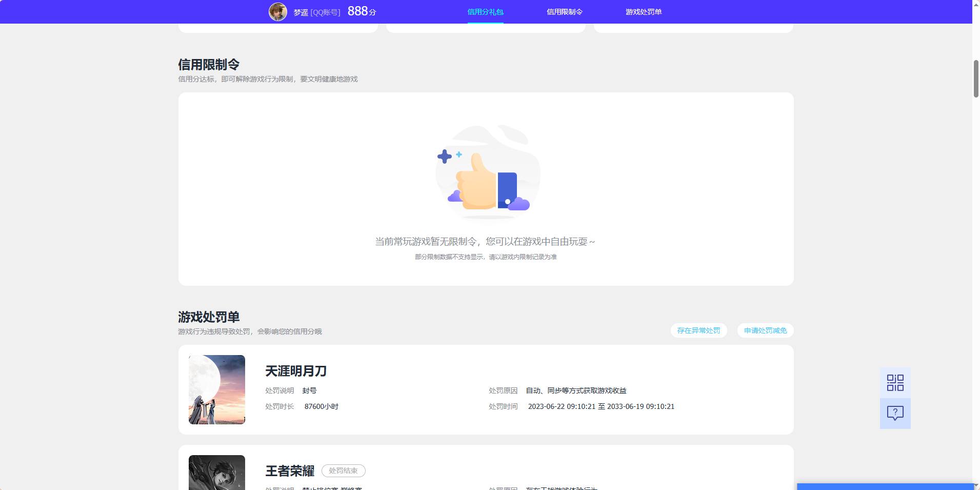Click the 王者荣耀 game title
980x490 pixels.
[x=290, y=471]
